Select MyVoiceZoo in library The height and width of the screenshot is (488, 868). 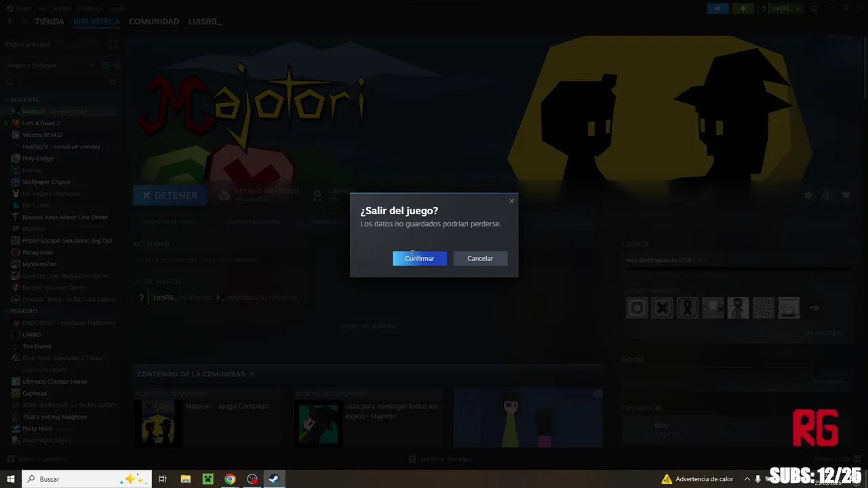[39, 264]
